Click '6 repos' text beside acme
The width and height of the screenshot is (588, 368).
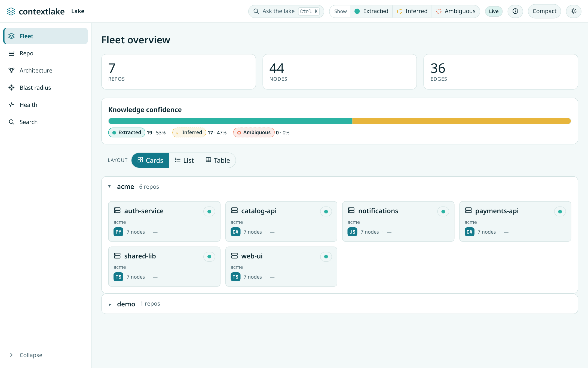149,187
